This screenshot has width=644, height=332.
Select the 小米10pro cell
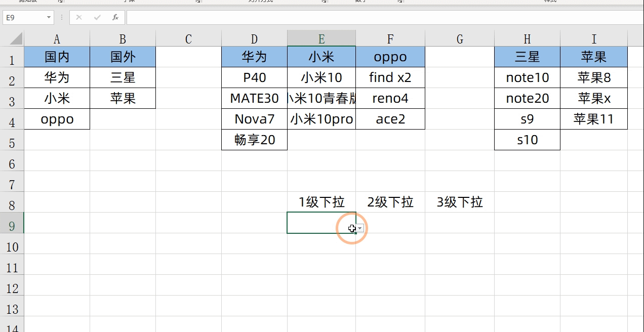[x=321, y=119]
